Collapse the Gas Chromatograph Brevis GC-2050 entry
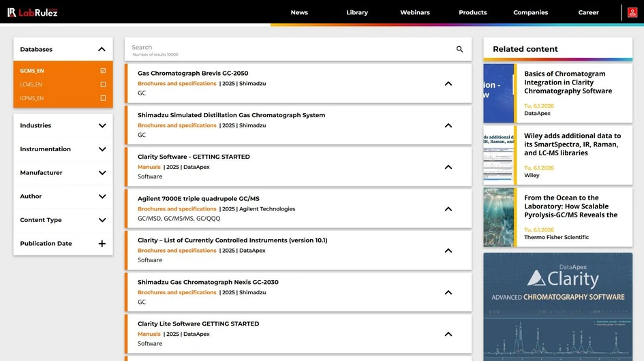644x361 pixels. (448, 83)
